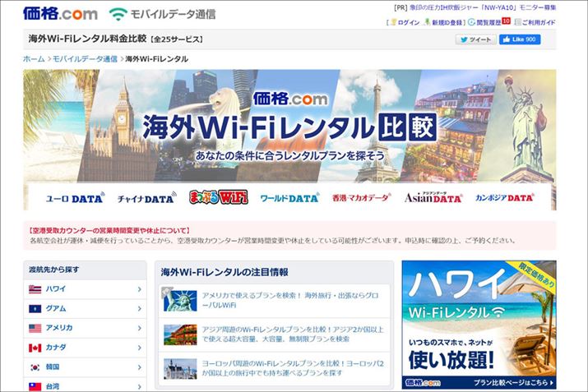Open 新規ID登録 registration link
The image size is (588, 392).
coord(447,22)
